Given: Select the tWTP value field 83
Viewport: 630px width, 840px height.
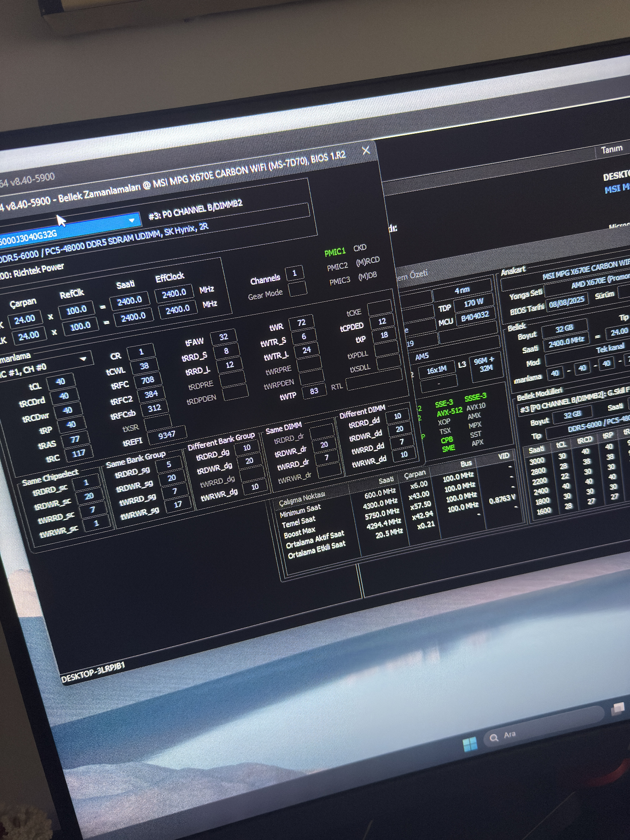Looking at the screenshot, I should 314,391.
